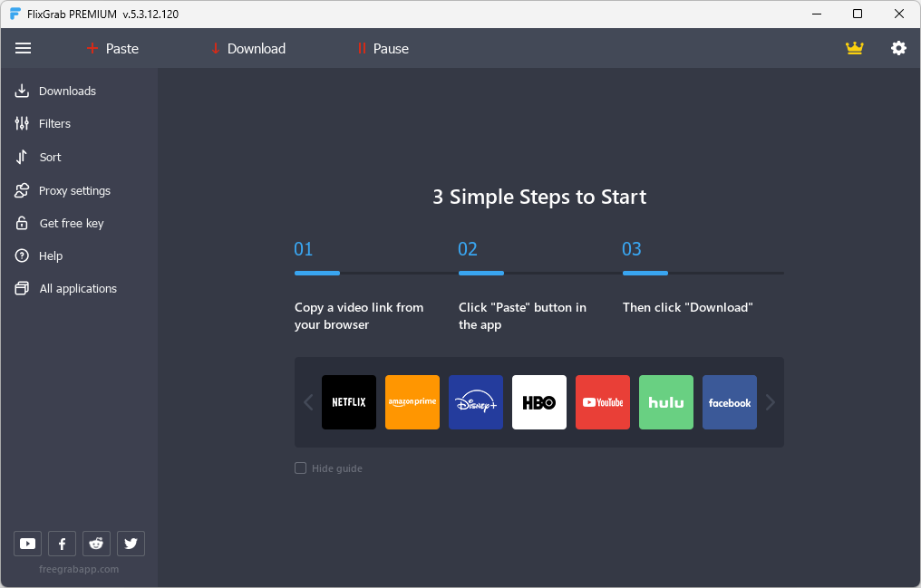Viewport: 921px width, 588px height.
Task: Open the hamburger menu
Action: 23,48
